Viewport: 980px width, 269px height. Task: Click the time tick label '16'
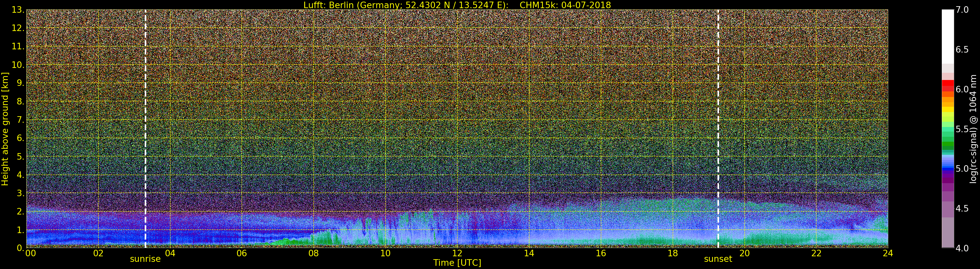click(x=601, y=253)
